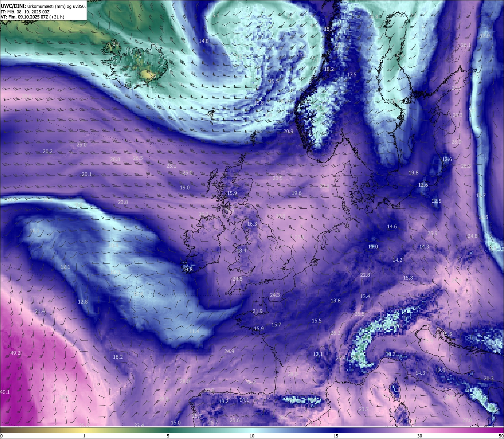Click the value 22.8 over Germany
Image resolution: width=504 pixels, height=439 pixels.
coord(365,275)
